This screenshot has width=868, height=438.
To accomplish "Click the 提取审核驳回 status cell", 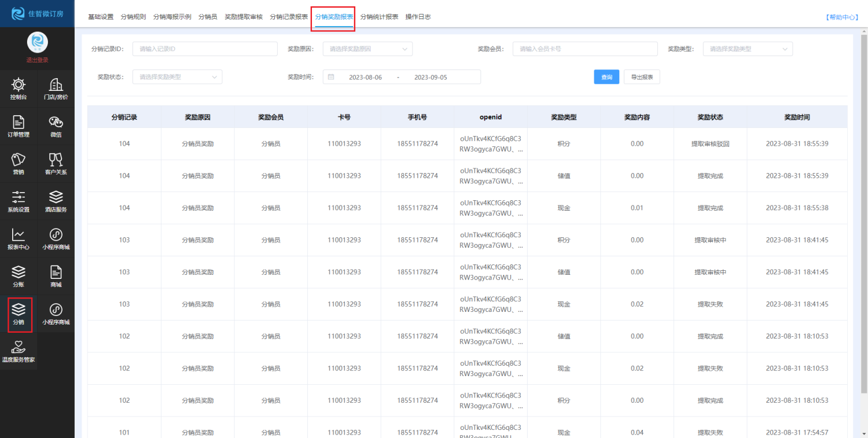I will coord(710,143).
